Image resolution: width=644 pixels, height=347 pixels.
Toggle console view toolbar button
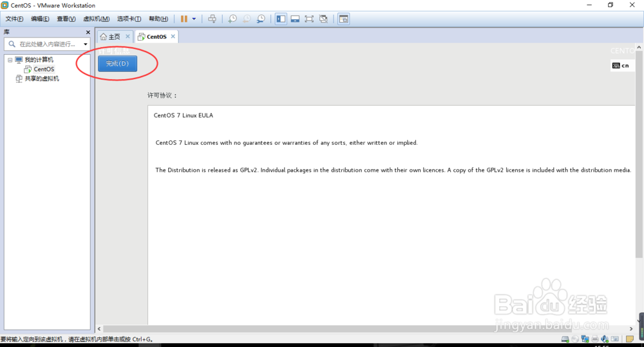343,19
